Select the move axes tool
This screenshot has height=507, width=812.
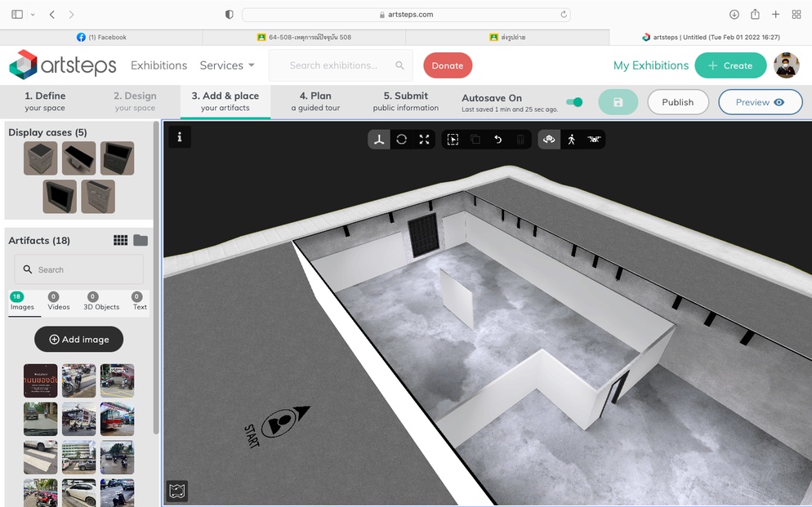(x=379, y=140)
